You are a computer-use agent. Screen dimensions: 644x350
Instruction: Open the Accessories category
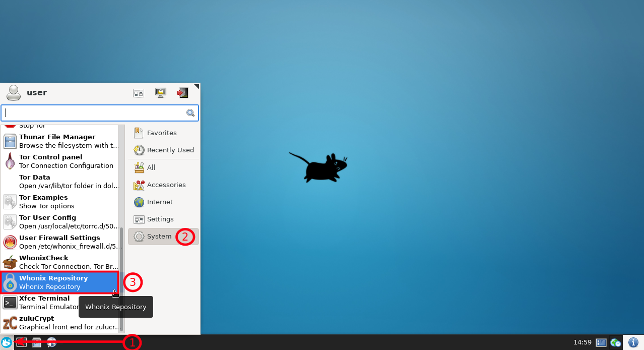tap(166, 185)
